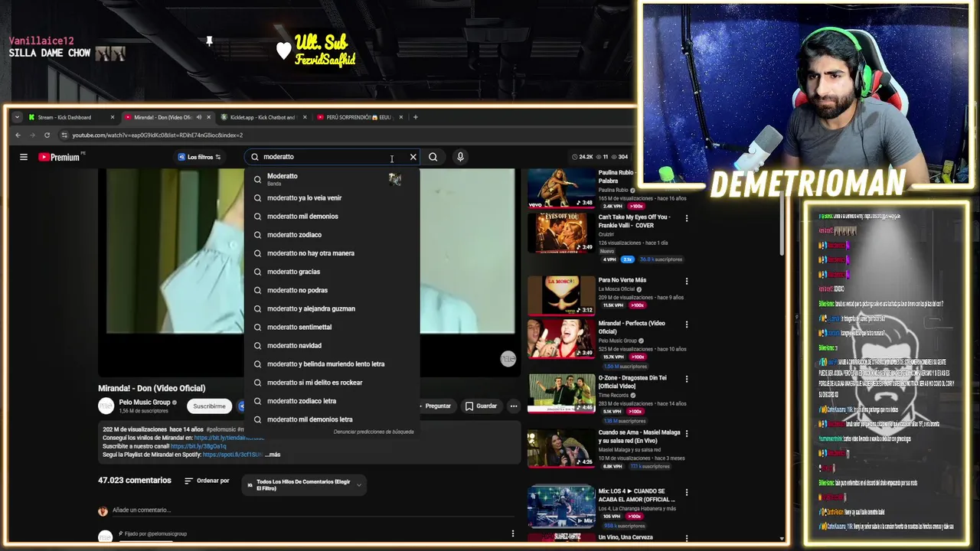Open the bit.ly/38gOa1q channel link

pyautogui.click(x=198, y=446)
